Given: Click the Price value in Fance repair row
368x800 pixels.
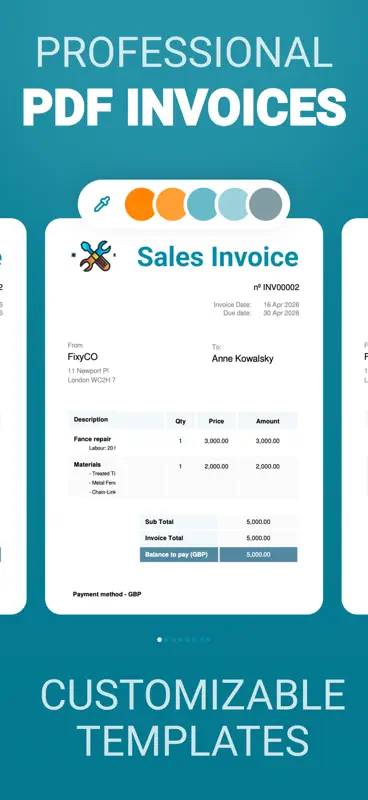Looking at the screenshot, I should tap(216, 441).
